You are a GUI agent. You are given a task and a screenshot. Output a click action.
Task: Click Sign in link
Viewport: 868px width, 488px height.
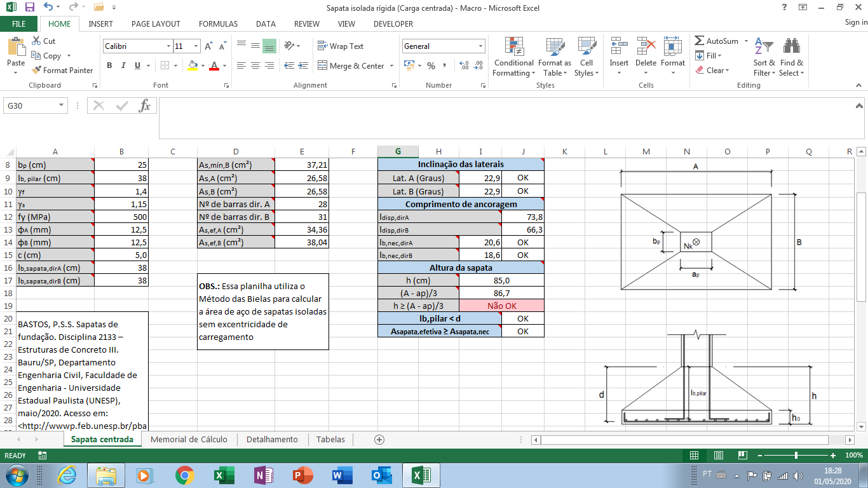pyautogui.click(x=856, y=23)
